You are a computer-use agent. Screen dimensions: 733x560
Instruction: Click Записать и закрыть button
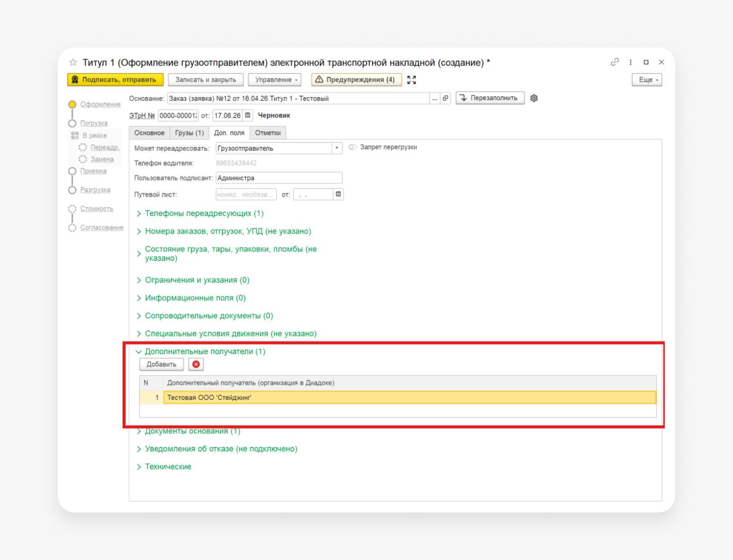pyautogui.click(x=206, y=80)
